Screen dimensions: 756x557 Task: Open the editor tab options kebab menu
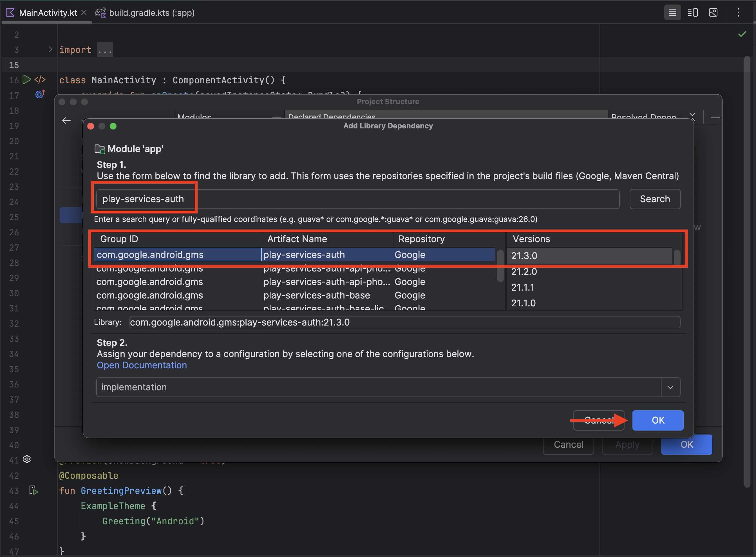[x=739, y=13]
